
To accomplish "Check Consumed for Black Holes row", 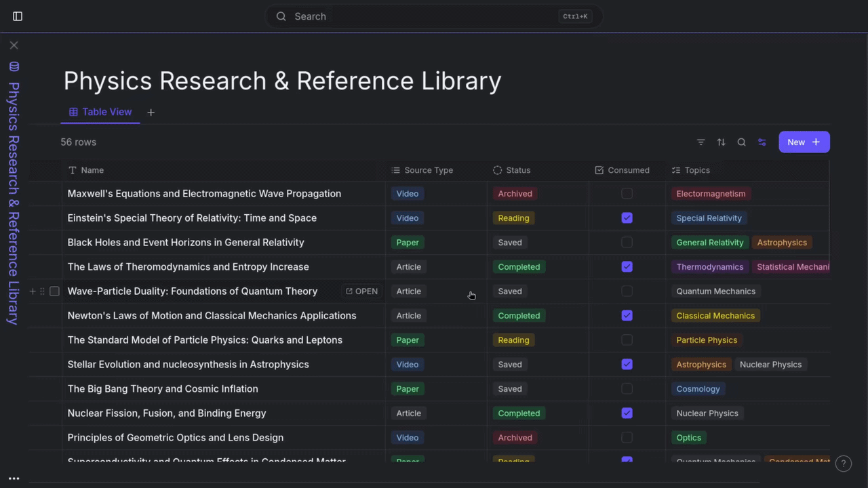I will pos(627,243).
